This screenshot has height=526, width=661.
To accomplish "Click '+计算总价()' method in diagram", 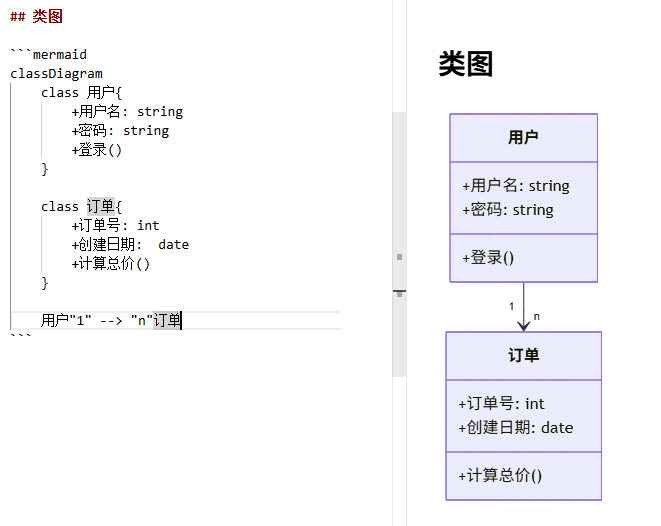I will tap(500, 475).
